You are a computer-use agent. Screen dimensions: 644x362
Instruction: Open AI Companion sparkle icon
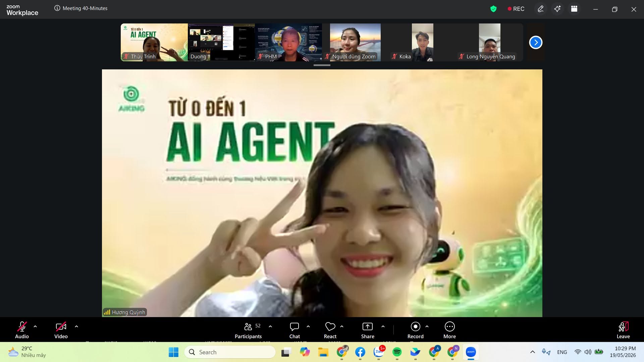pos(557,9)
